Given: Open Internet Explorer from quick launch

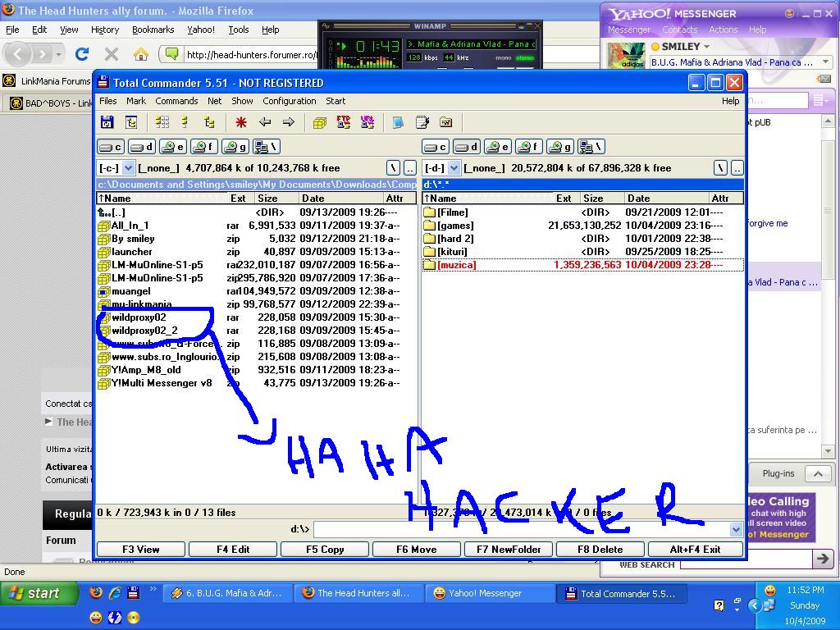Looking at the screenshot, I should pyautogui.click(x=115, y=592).
